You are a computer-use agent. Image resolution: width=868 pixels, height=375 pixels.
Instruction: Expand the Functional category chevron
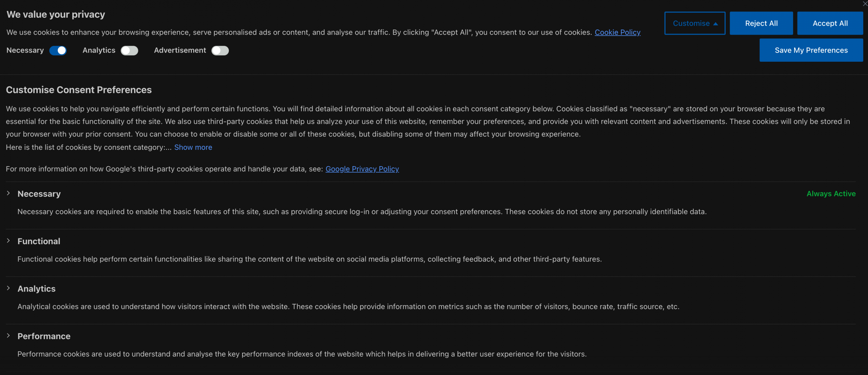[x=8, y=241]
